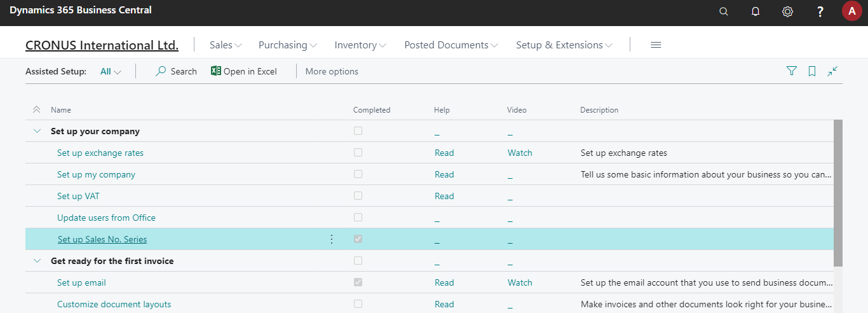Open the notifications bell

click(756, 11)
